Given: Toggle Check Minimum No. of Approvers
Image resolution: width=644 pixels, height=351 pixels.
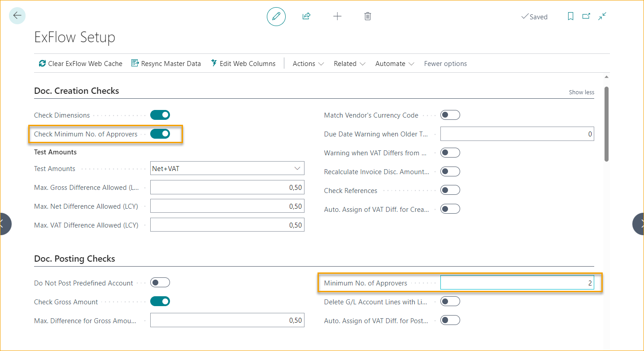Looking at the screenshot, I should tap(160, 134).
